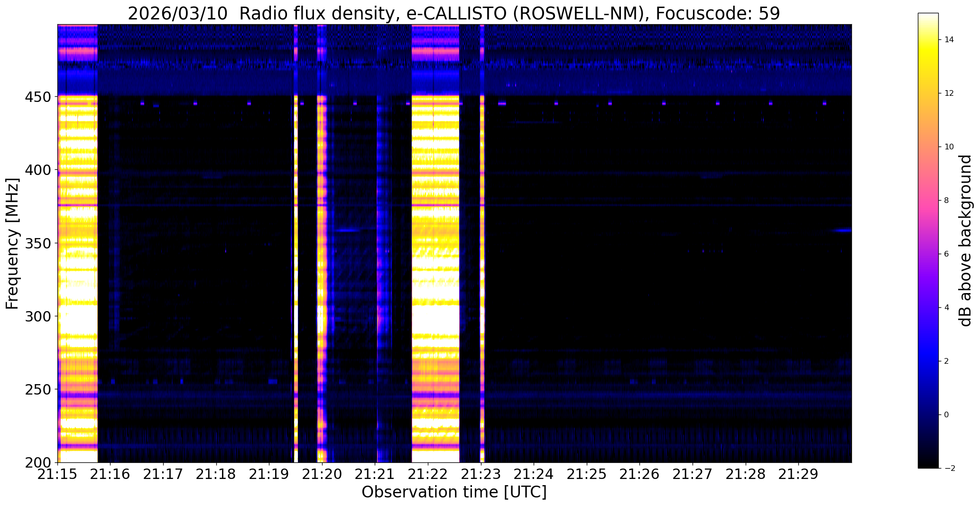Click the broad bright burst near 21:22
The width and height of the screenshot is (980, 506).
coord(435,243)
